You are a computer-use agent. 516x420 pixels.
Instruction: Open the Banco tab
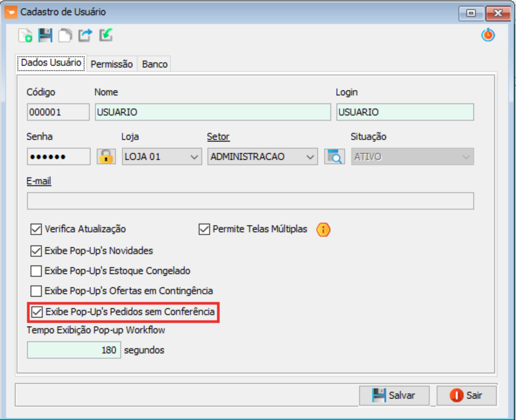pos(155,64)
